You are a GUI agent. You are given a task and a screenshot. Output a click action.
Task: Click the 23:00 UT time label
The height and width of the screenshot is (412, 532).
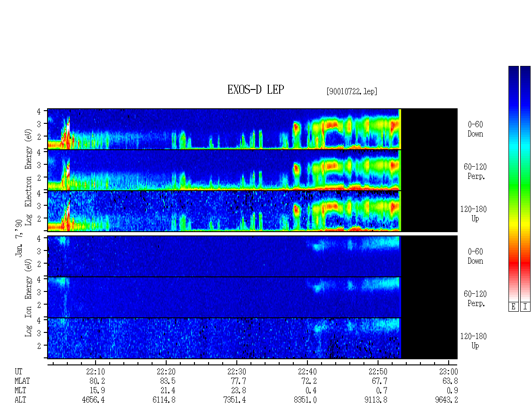pos(448,372)
